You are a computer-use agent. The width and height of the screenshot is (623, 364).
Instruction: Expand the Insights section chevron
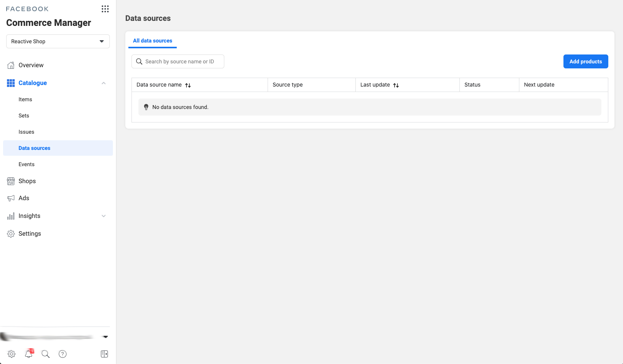point(104,216)
